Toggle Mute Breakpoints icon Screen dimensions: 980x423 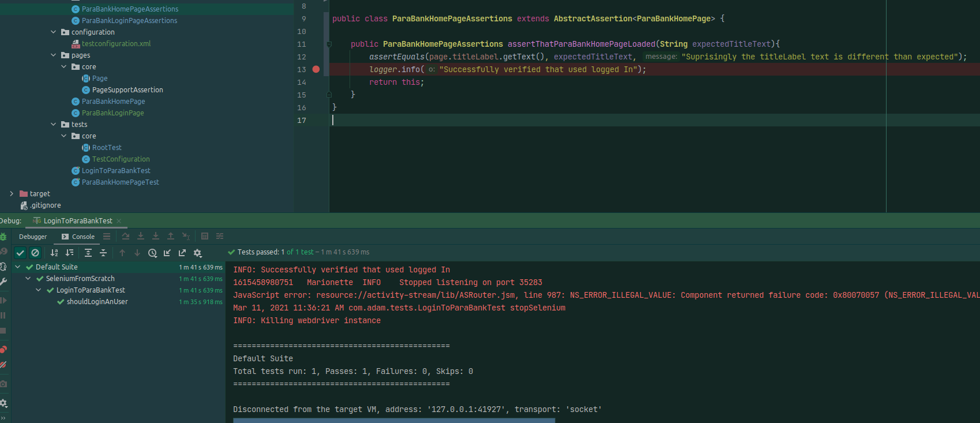[x=3, y=365]
